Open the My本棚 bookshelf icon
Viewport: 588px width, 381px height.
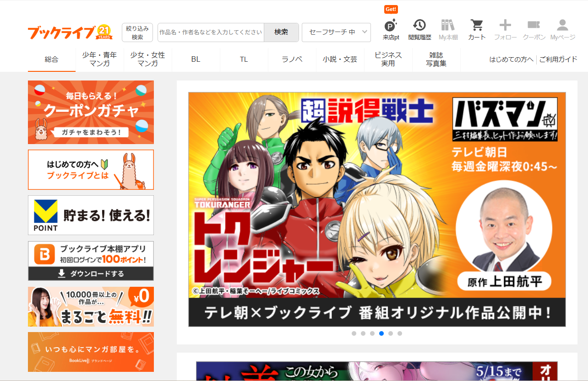(x=448, y=30)
